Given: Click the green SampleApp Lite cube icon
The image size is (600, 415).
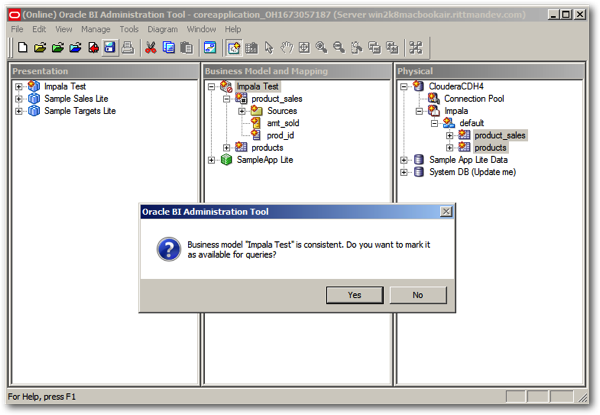Looking at the screenshot, I should coord(227,160).
